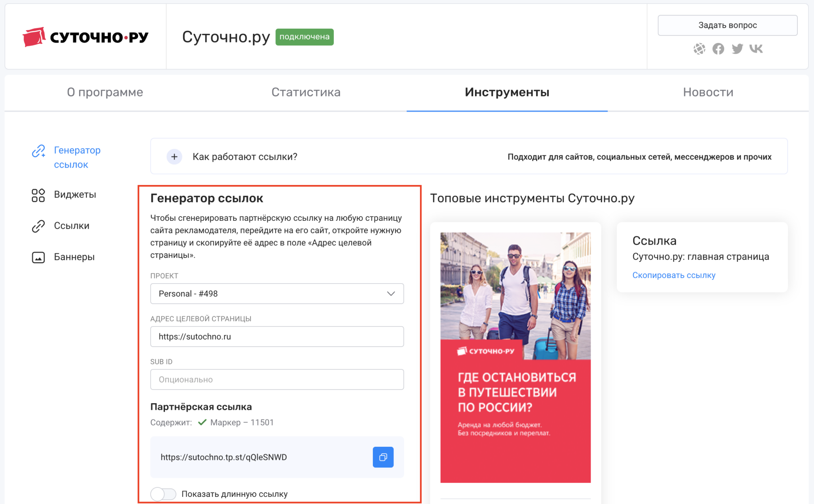Switch to the Статистика tab
The image size is (814, 504).
click(306, 93)
